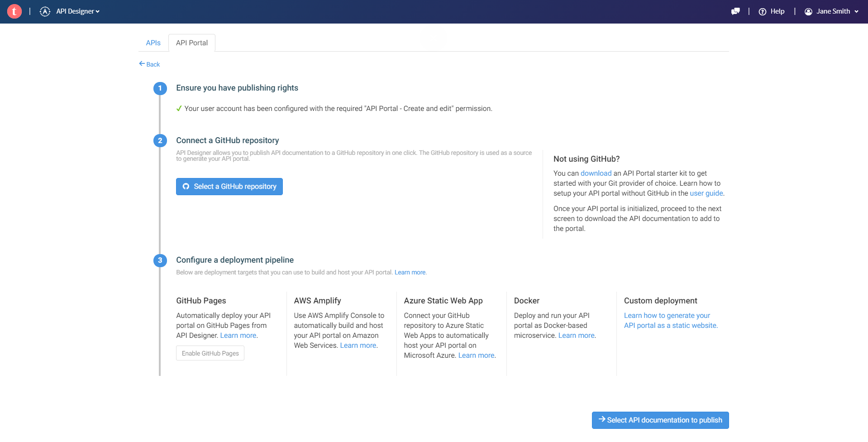Click Select a GitHub repository button
Screen dimensions: 868x442
point(229,187)
